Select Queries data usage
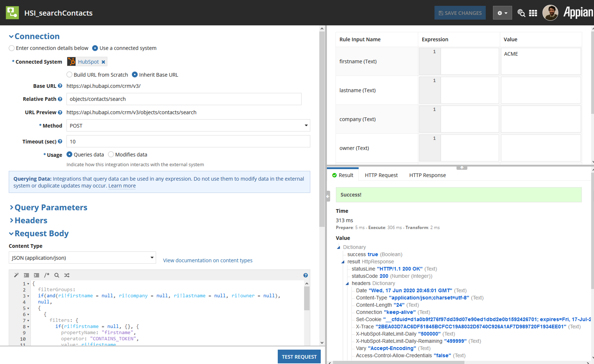Image resolution: width=594 pixels, height=364 pixels. point(69,154)
